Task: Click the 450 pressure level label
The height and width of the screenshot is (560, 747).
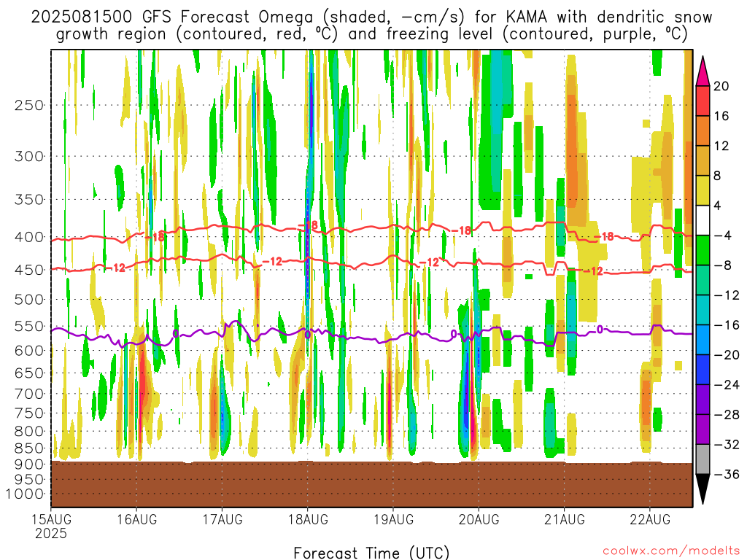Action: [29, 270]
